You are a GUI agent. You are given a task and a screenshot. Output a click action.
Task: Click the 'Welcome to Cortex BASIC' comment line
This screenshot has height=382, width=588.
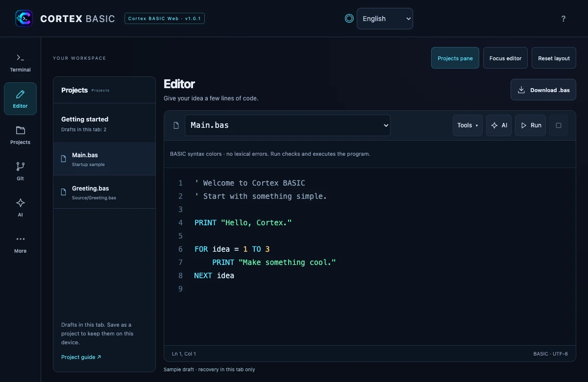(250, 183)
